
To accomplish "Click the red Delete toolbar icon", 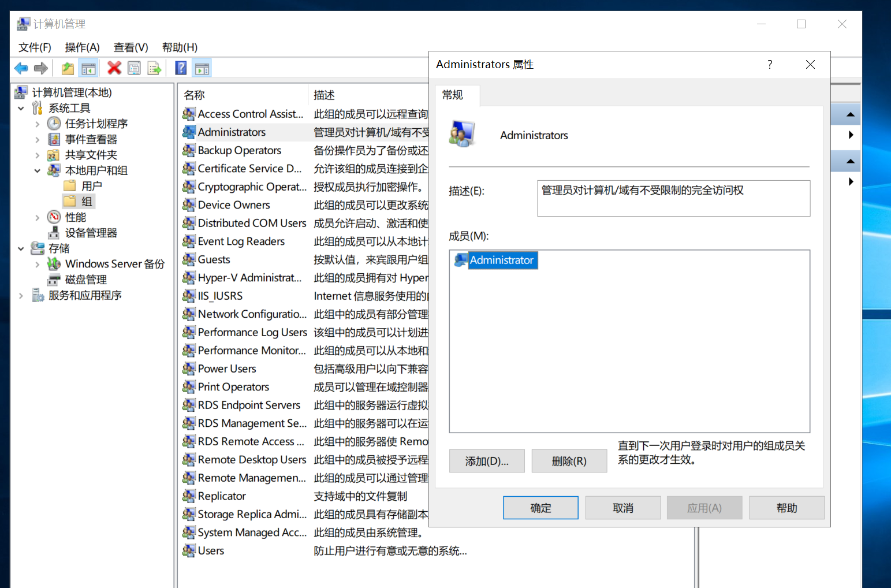I will click(x=114, y=68).
